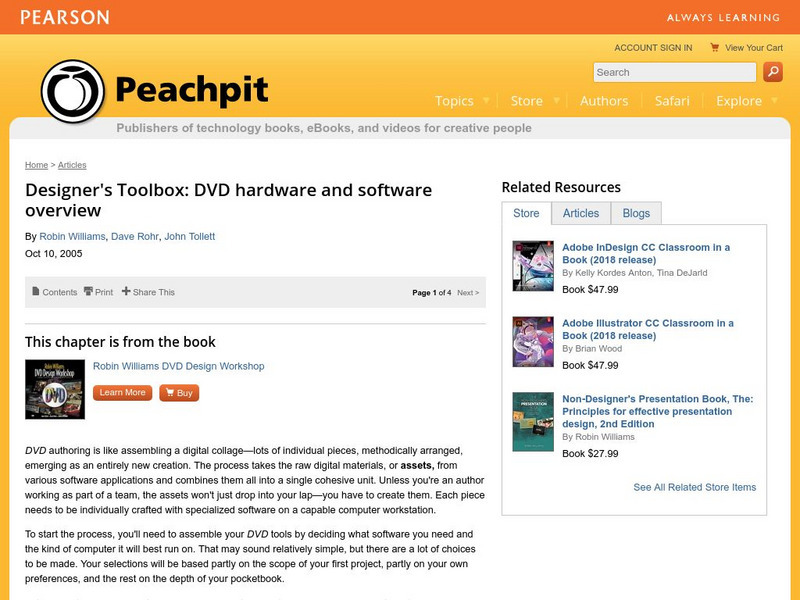Screen dimensions: 800x600
Task: Click 'By Kelly Kordes Anton, Tina DeJarld' text
Action: pyautogui.click(x=635, y=272)
